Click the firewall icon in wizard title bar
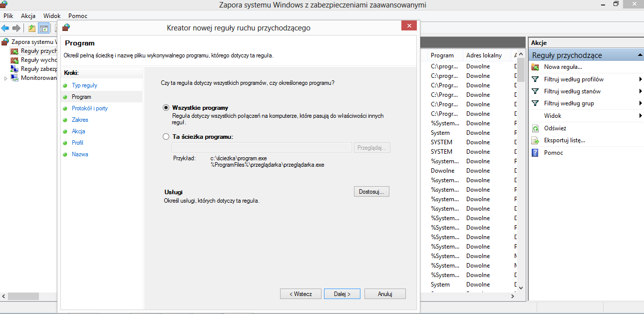 coord(65,27)
